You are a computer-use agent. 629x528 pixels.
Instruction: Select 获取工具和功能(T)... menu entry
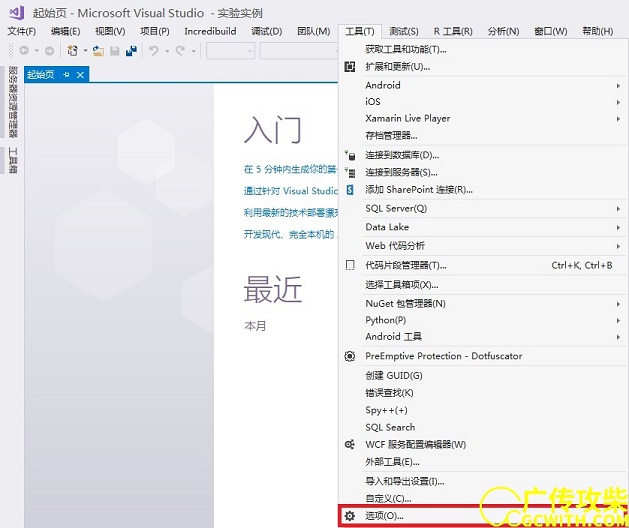click(x=483, y=49)
